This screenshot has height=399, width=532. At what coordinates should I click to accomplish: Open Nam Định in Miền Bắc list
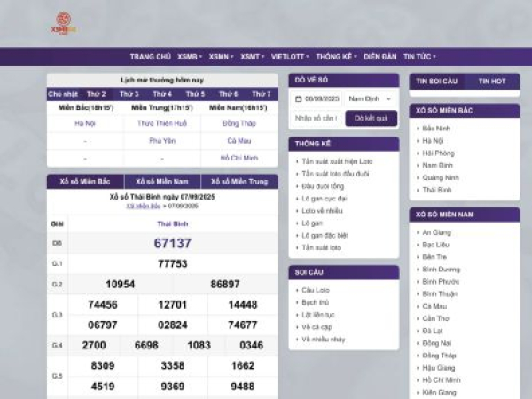pos(437,165)
